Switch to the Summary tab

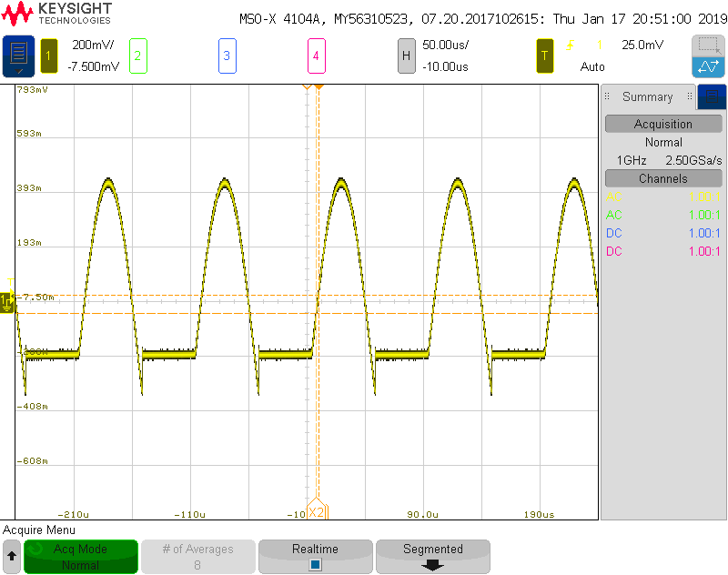coord(647,96)
